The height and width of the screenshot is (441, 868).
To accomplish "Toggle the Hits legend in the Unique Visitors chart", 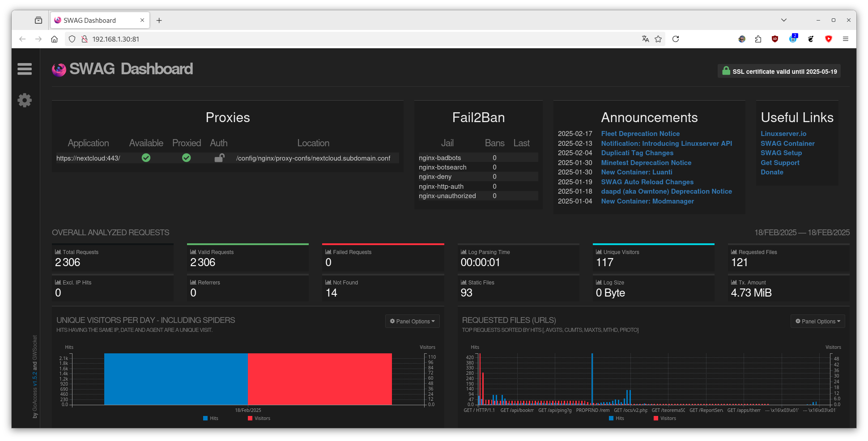I will (211, 418).
